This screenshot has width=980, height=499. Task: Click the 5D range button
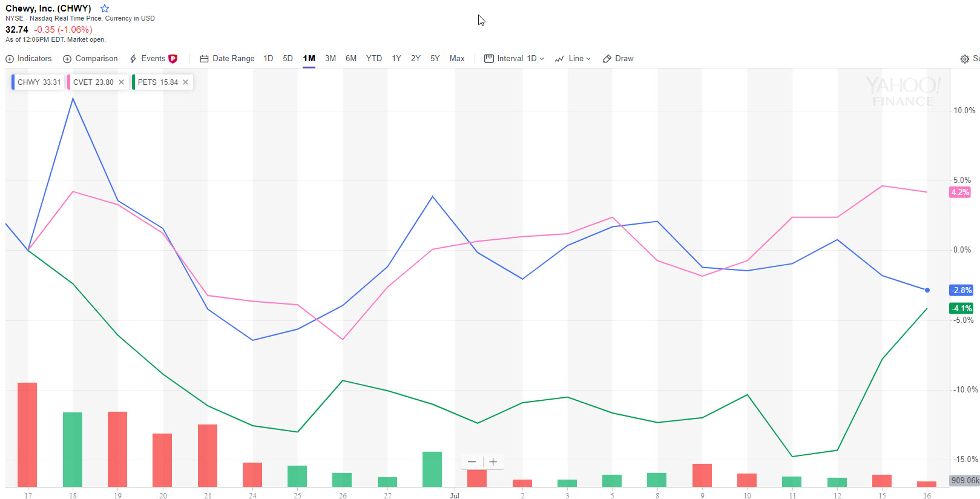pos(288,59)
